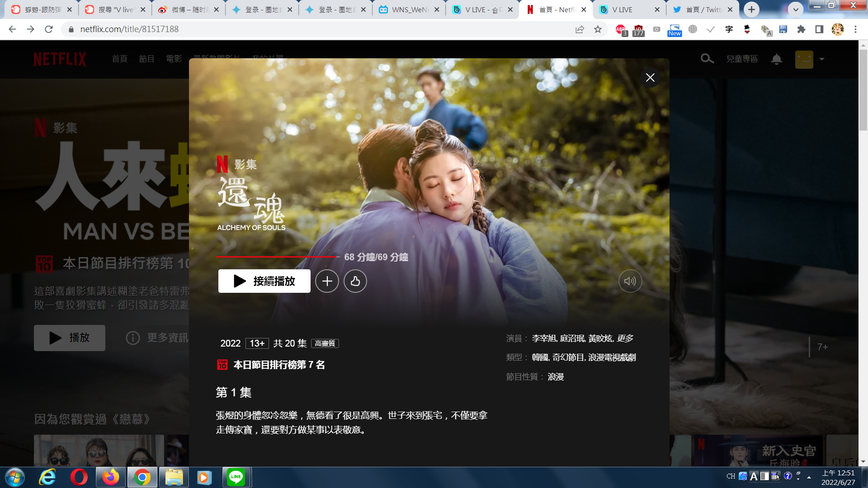Viewport: 868px width, 488px height.
Task: Add title to My List with plus icon
Action: point(327,281)
